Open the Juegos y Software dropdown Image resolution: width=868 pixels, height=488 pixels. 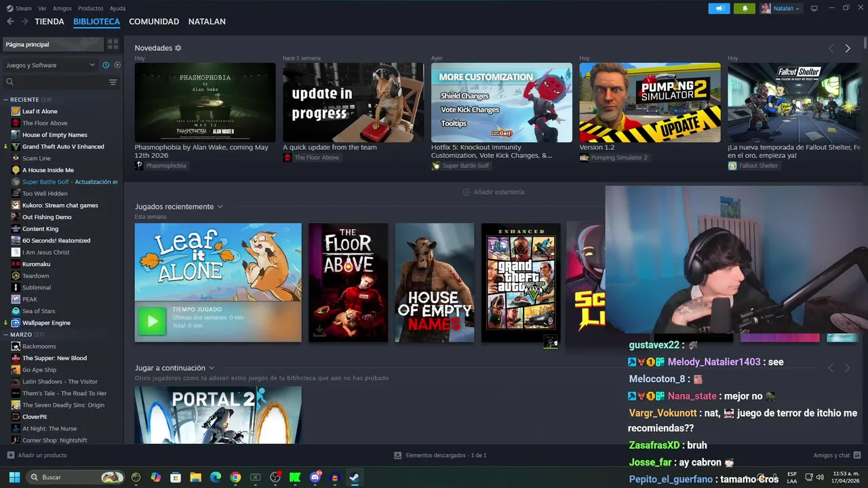[51, 65]
